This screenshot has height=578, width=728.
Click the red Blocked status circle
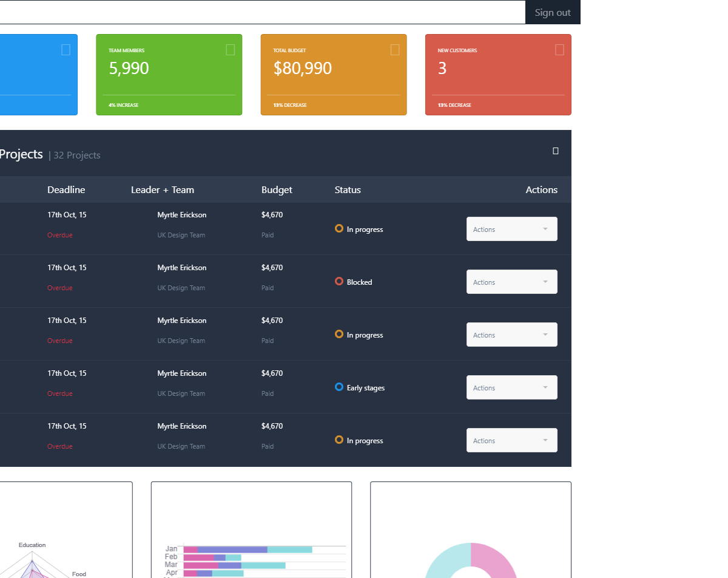(339, 281)
